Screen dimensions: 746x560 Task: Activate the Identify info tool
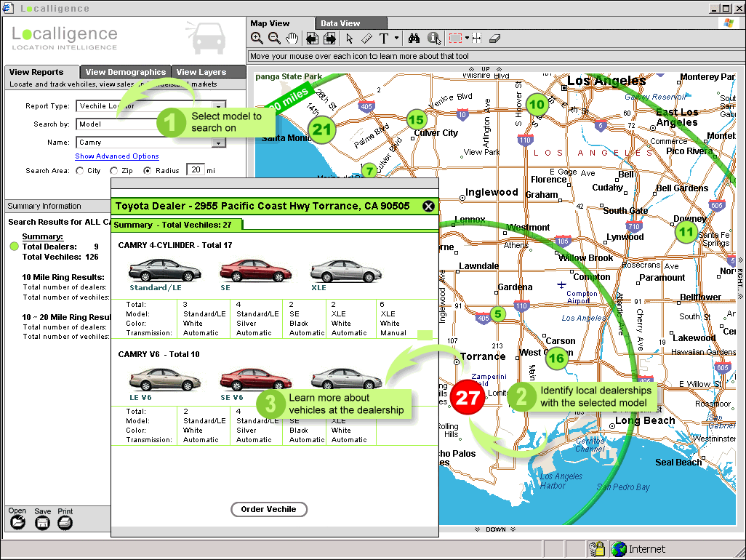coord(434,38)
